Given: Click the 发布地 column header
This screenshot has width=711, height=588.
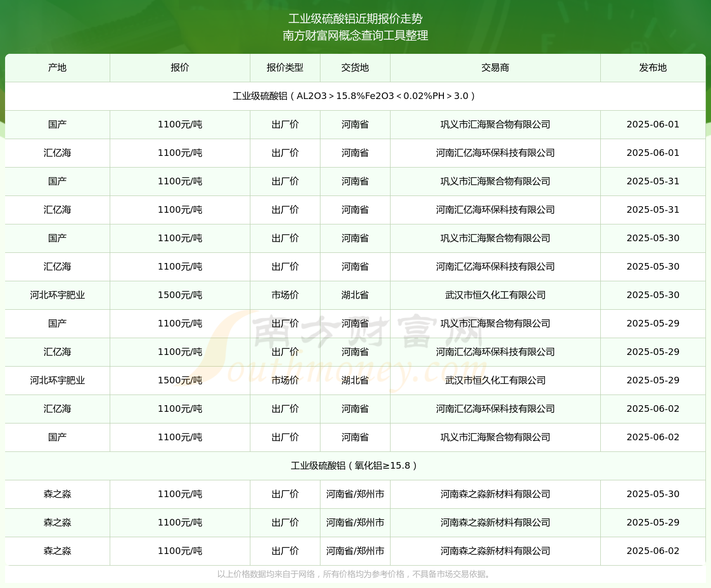Looking at the screenshot, I should coord(653,68).
